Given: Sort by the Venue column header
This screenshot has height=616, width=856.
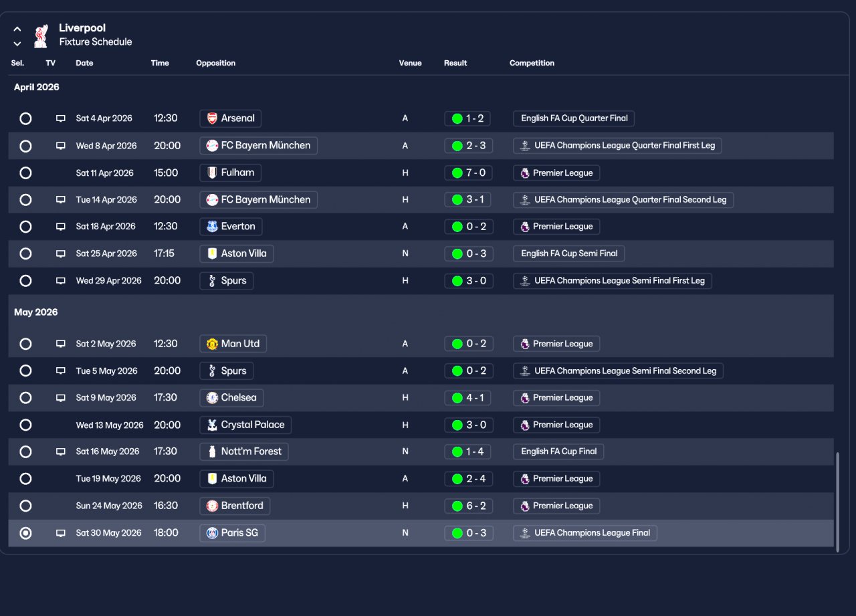Looking at the screenshot, I should point(411,63).
